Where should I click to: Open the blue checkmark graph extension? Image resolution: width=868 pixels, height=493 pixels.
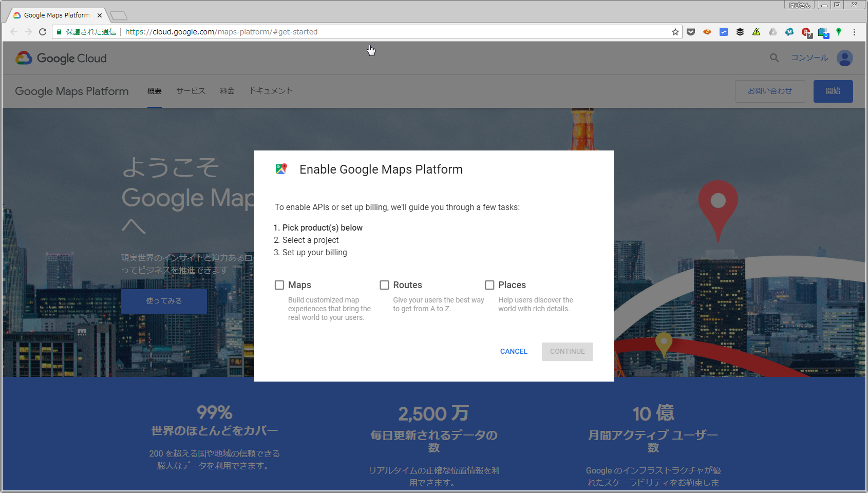724,32
